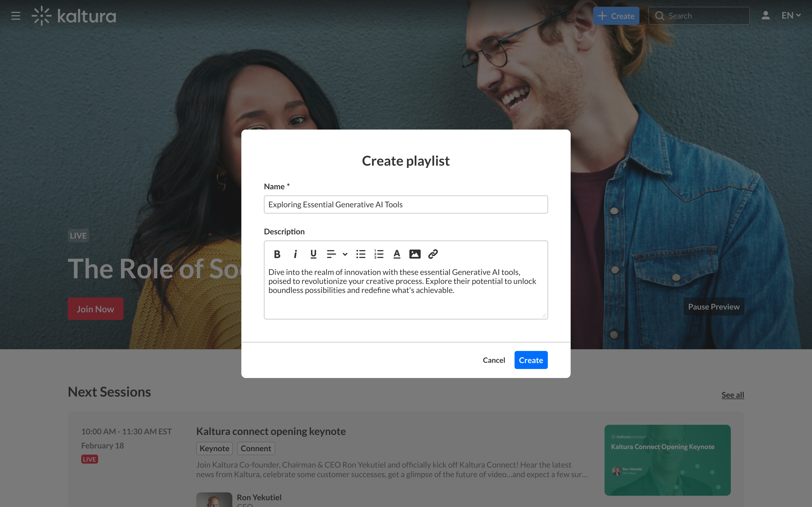
Task: Add a hyperlink via the link icon
Action: [x=433, y=254]
